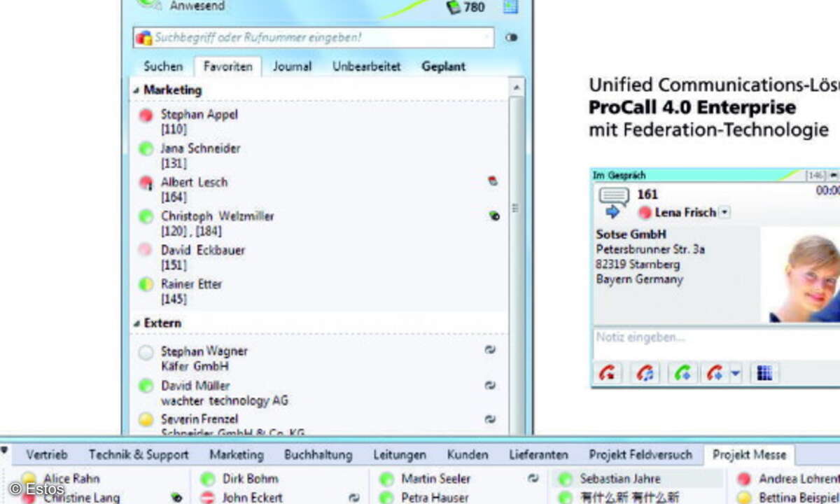840x504 pixels.
Task: Collapse the Marketing group
Action: coord(136,91)
